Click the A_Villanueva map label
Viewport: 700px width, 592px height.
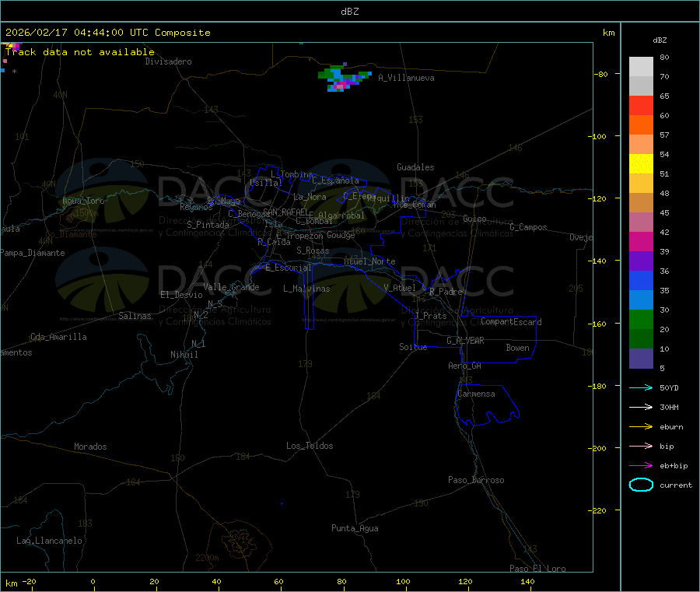pos(406,78)
